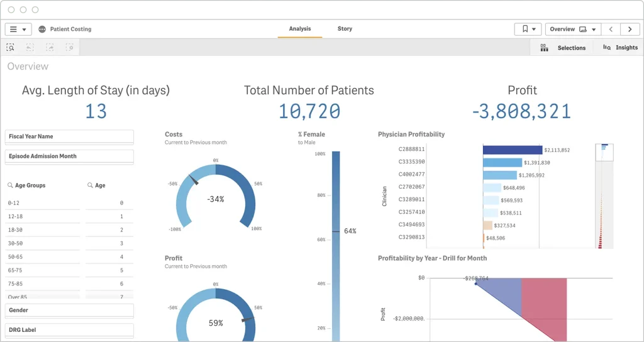Open the bookmarks dropdown
644x342 pixels.
[528, 30]
